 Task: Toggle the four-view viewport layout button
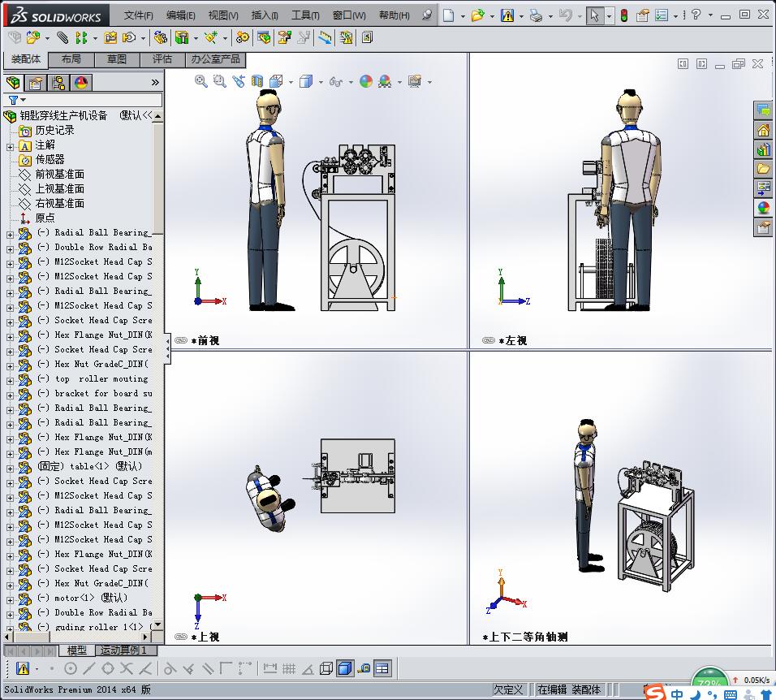[x=382, y=668]
